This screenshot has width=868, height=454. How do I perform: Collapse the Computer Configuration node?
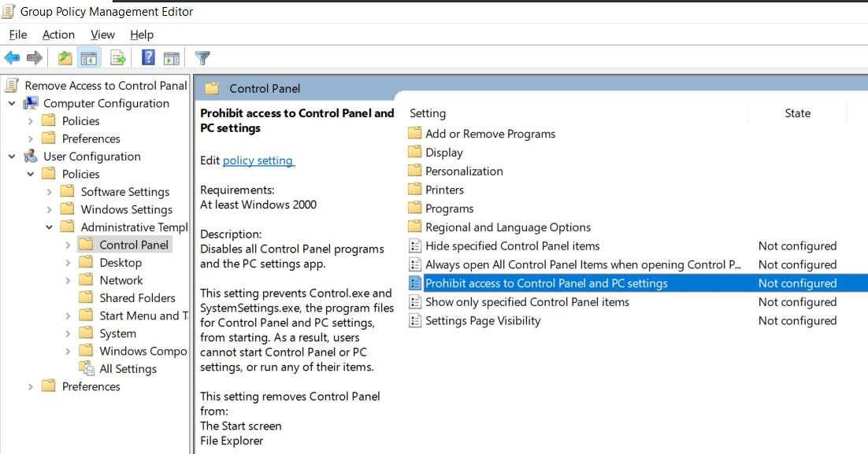click(12, 103)
